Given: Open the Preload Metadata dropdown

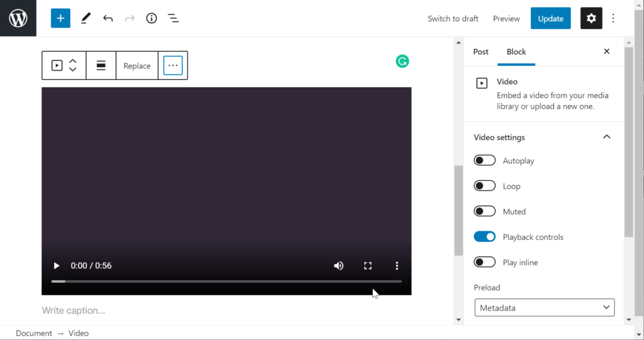Looking at the screenshot, I should point(544,307).
